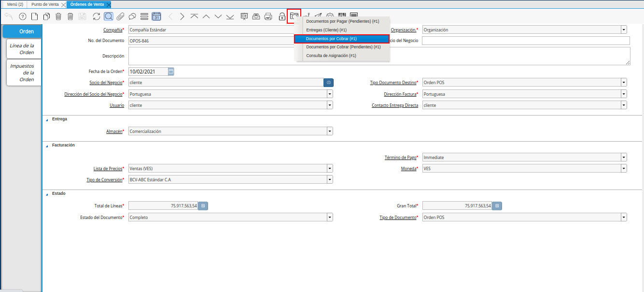Open the chat bubbles icon in toolbar
Screen dimensions: 644x292
[132, 16]
